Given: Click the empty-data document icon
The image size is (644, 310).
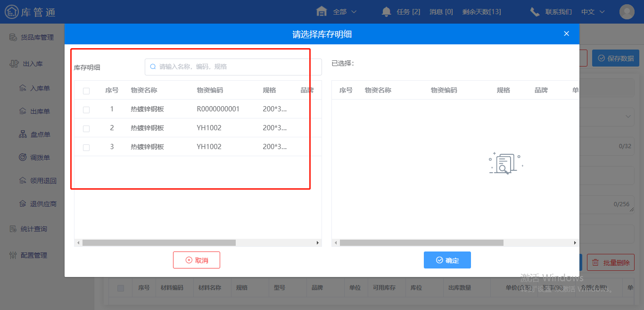Looking at the screenshot, I should click(x=505, y=163).
